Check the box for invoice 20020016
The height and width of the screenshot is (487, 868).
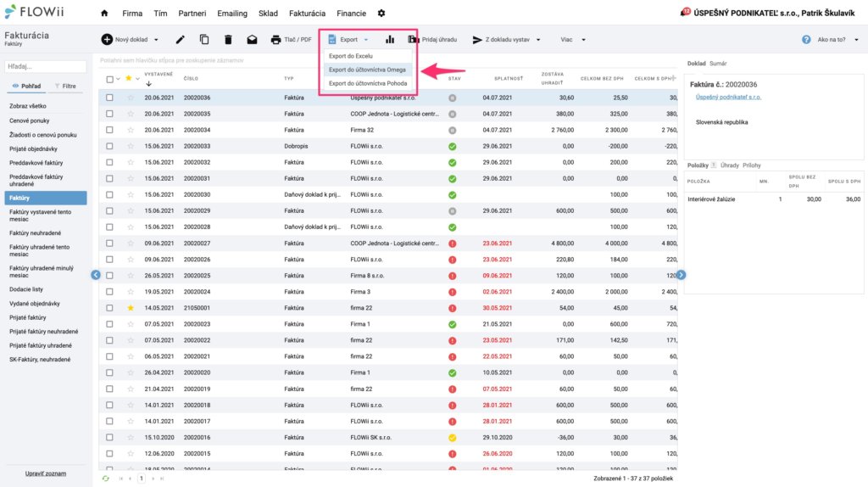109,437
